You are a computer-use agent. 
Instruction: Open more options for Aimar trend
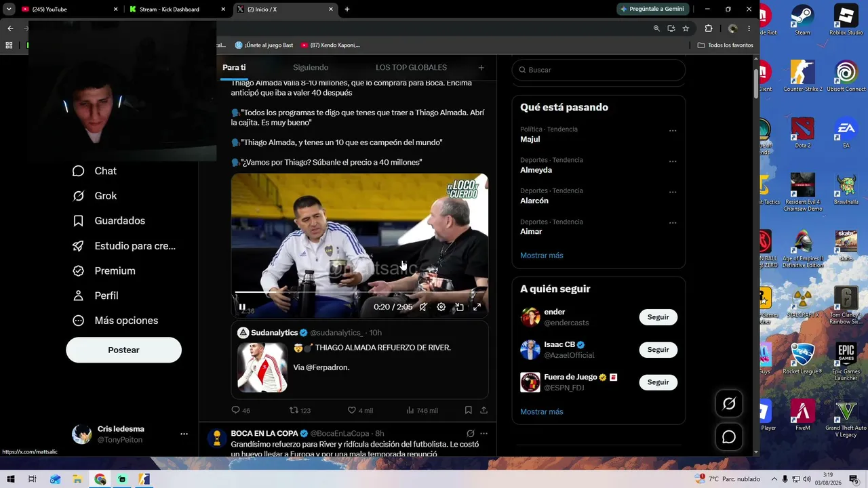[673, 223]
